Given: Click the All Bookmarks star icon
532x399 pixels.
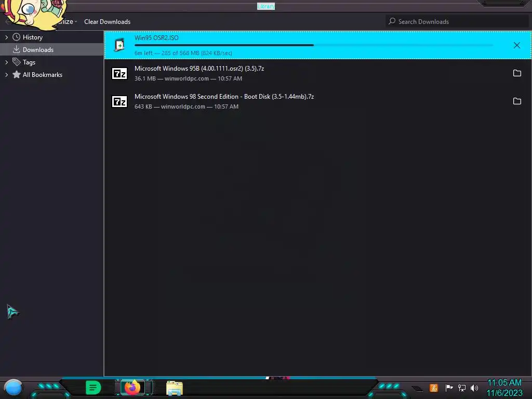Looking at the screenshot, I should (16, 74).
